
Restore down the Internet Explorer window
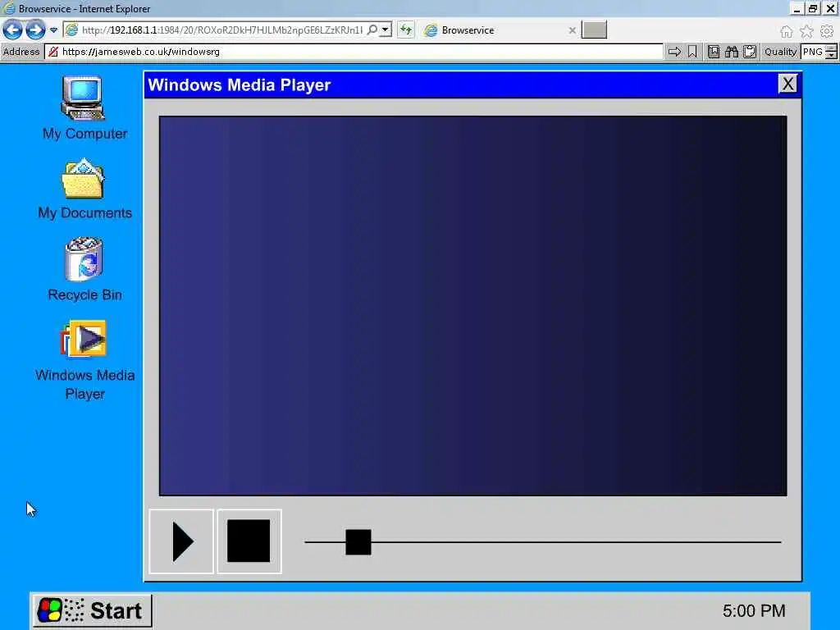pyautogui.click(x=813, y=8)
